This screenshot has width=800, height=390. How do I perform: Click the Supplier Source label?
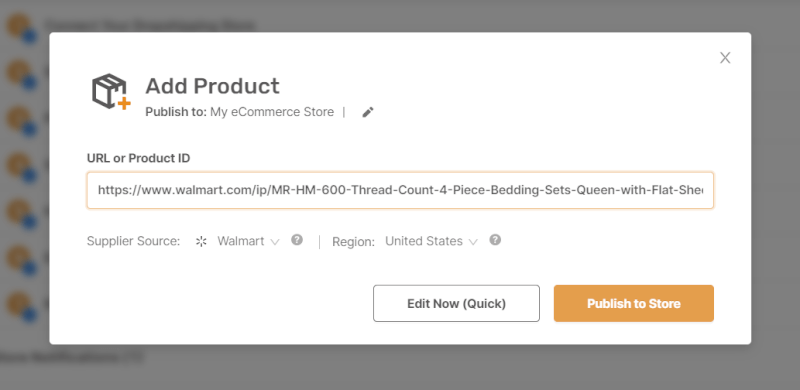click(x=133, y=241)
